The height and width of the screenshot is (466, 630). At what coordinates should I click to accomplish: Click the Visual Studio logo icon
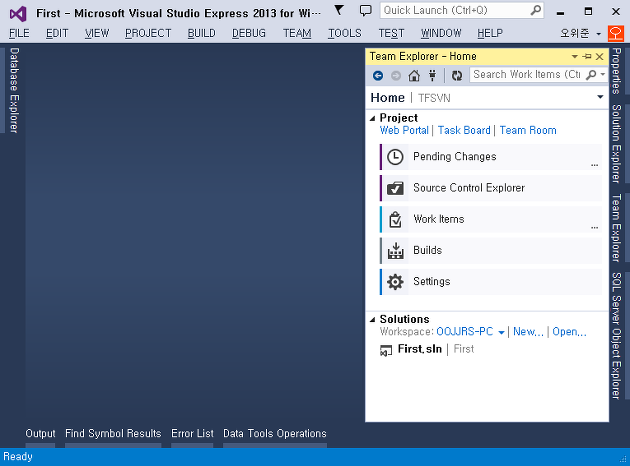click(x=18, y=14)
